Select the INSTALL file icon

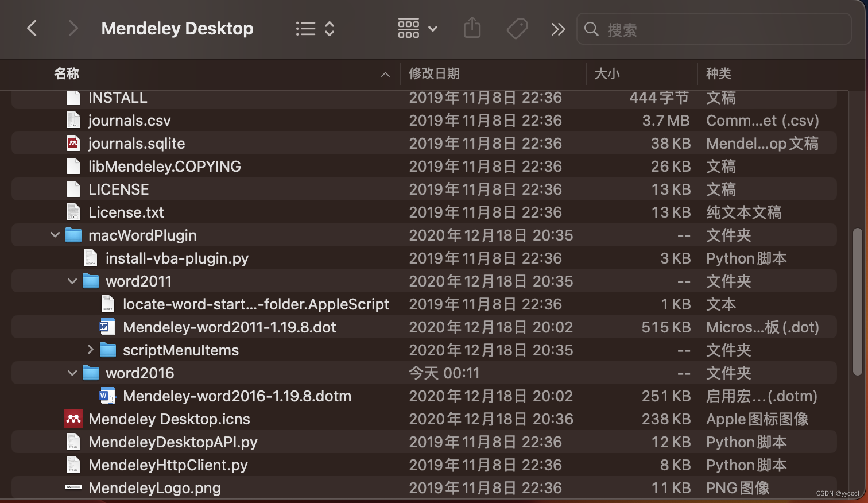pos(73,97)
